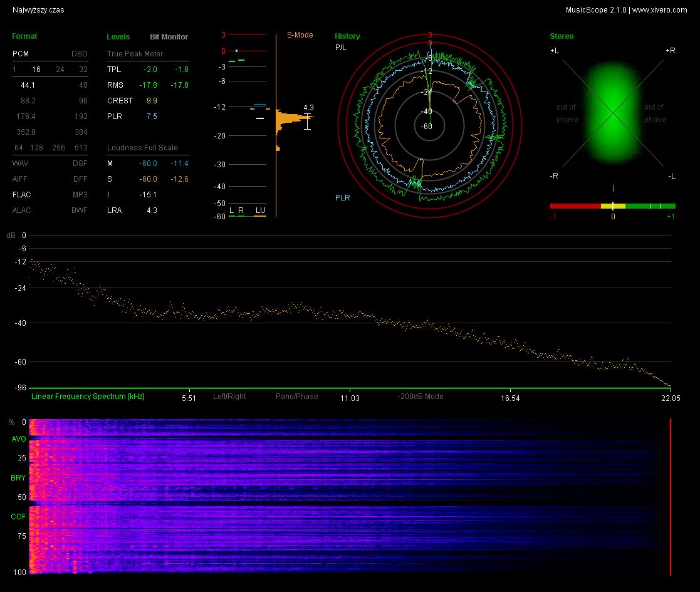
Task: Toggle the Left/Right spectrum mode
Action: click(229, 396)
